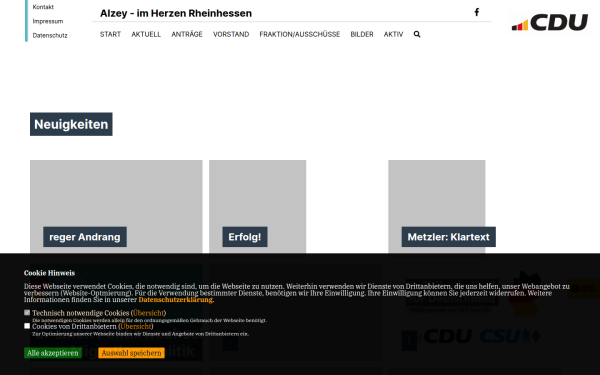600x375 pixels.
Task: Go to the Datenschutz sidebar link
Action: pyautogui.click(x=50, y=35)
